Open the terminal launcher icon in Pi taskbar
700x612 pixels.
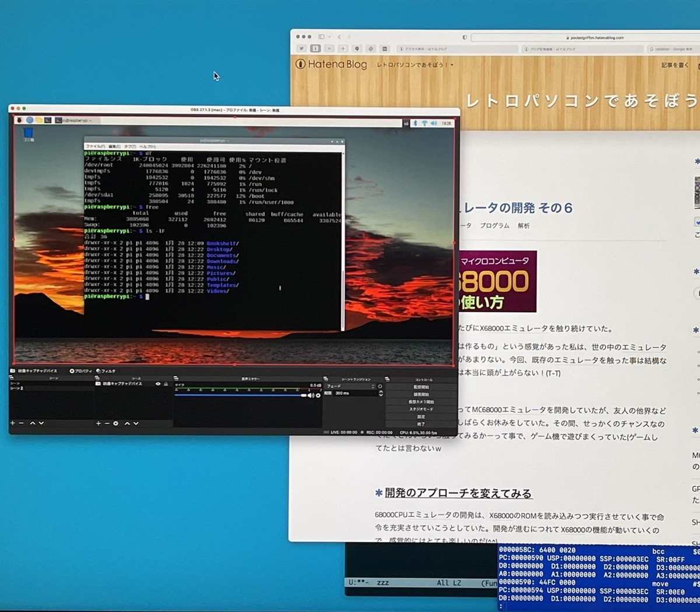(47, 120)
